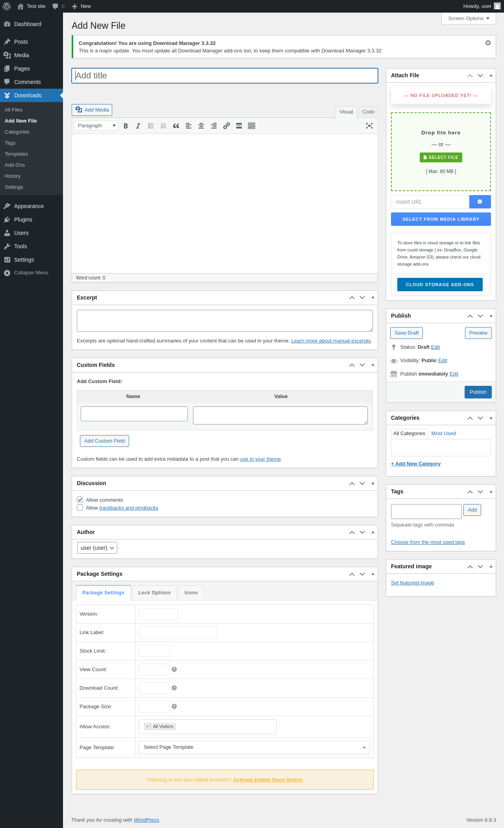Save the file as draft
The height and width of the screenshot is (828, 504).
406,333
